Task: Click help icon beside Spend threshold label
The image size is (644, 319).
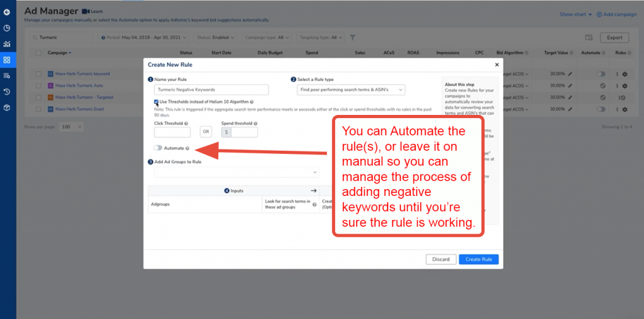Action: [256, 124]
